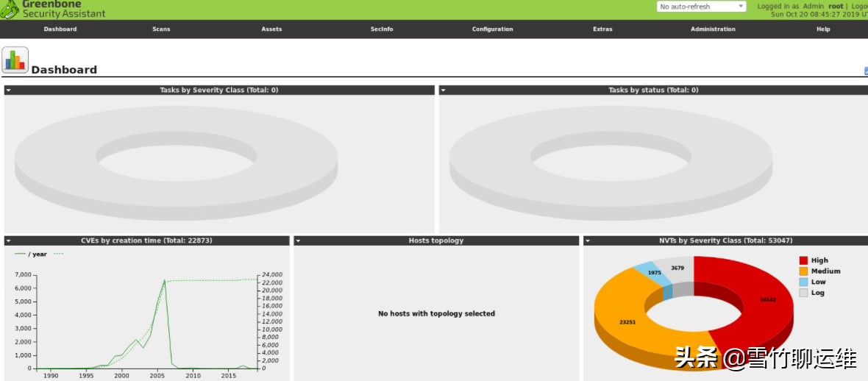Open the Assets menu
Viewport: 868px width, 381px height.
[x=271, y=29]
